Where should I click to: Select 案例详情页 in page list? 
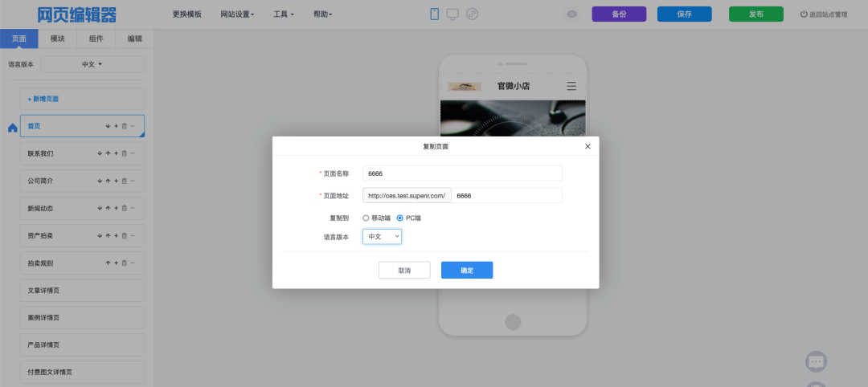click(x=83, y=317)
